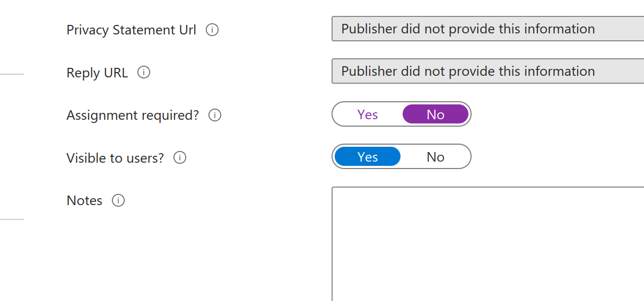Focus the Notes text area

(x=487, y=244)
